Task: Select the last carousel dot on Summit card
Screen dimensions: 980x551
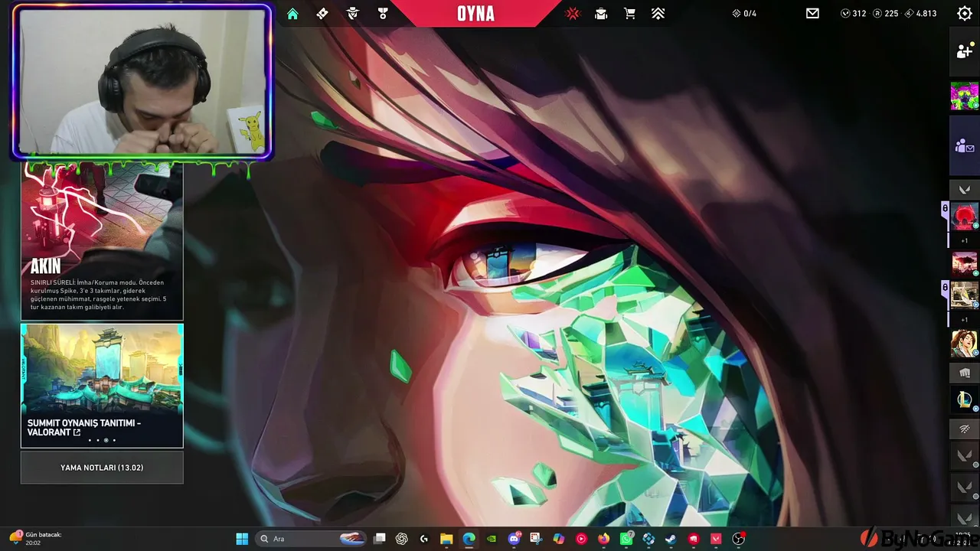Action: pyautogui.click(x=114, y=440)
